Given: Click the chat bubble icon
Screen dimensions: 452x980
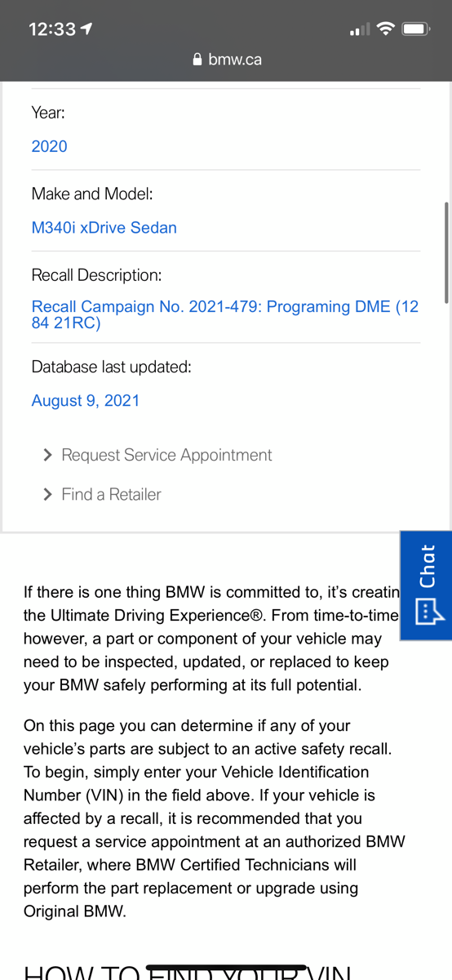Looking at the screenshot, I should (x=427, y=610).
